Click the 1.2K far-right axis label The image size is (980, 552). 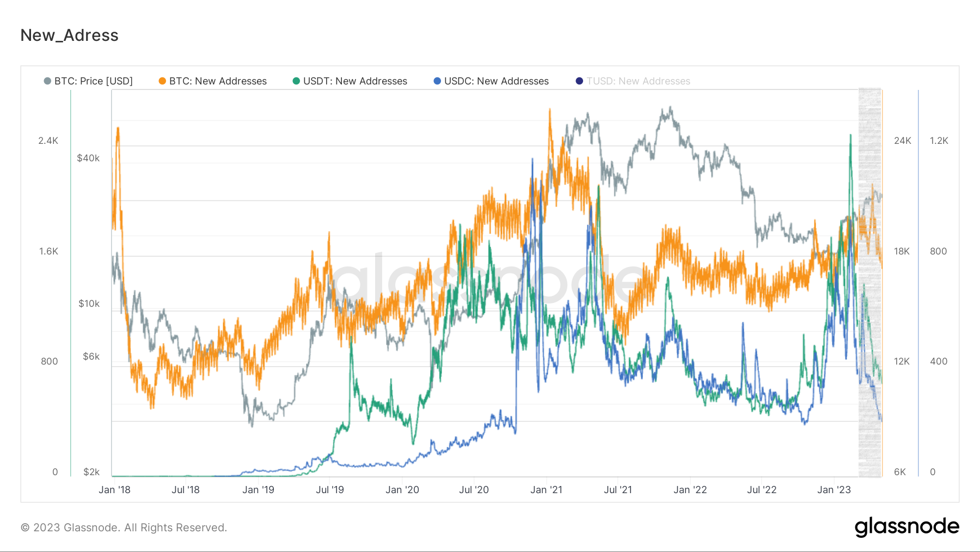pos(939,141)
